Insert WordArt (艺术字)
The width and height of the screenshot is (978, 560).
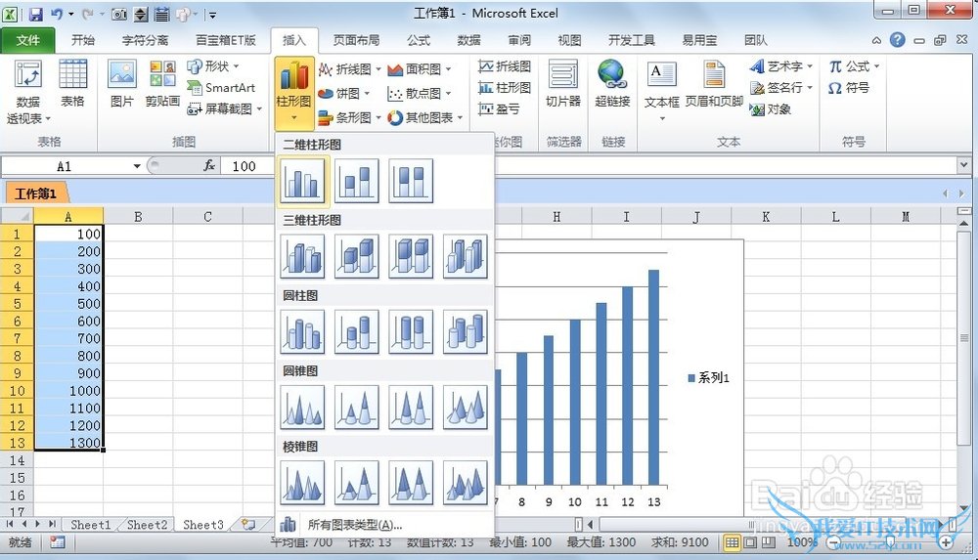(x=781, y=66)
